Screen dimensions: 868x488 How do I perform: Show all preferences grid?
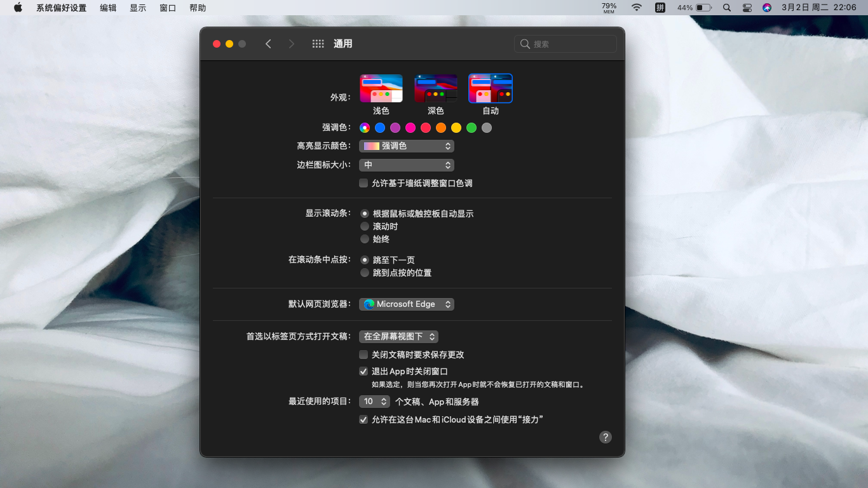pyautogui.click(x=318, y=44)
